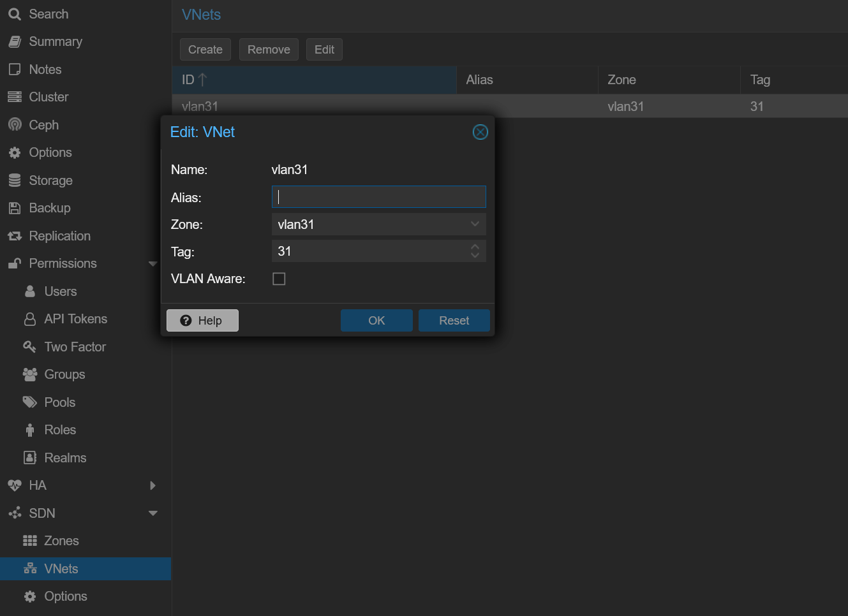Select the Replication arrows icon

[x=14, y=235]
